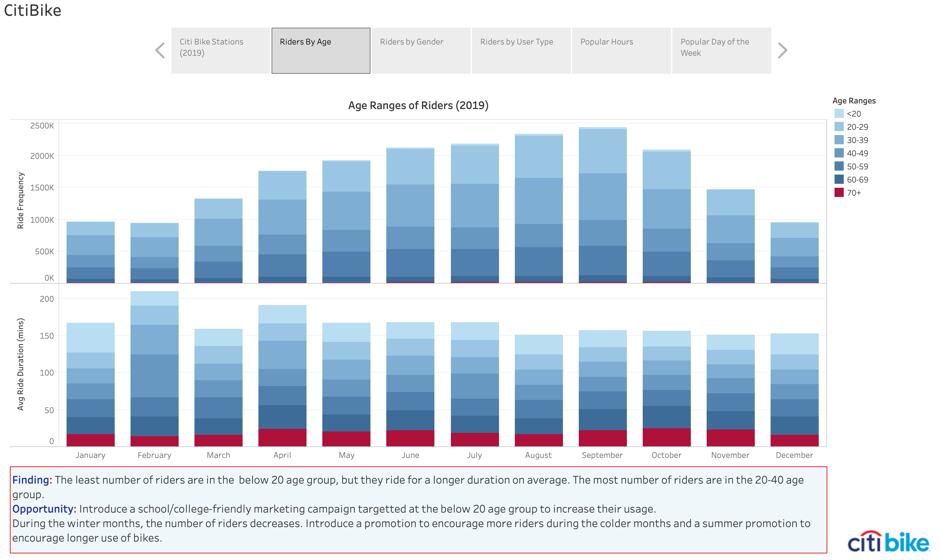The width and height of the screenshot is (940, 560).
Task: Click the 200 duration axis tick label
Action: [47, 299]
